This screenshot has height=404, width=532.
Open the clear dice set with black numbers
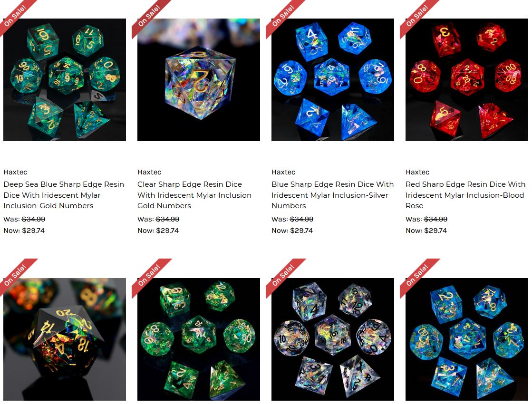pyautogui.click(x=332, y=339)
